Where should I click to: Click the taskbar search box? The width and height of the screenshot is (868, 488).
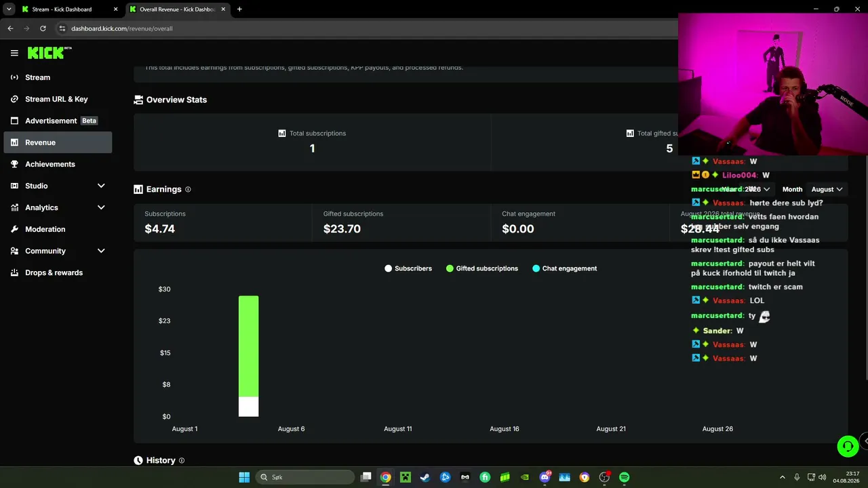(305, 477)
